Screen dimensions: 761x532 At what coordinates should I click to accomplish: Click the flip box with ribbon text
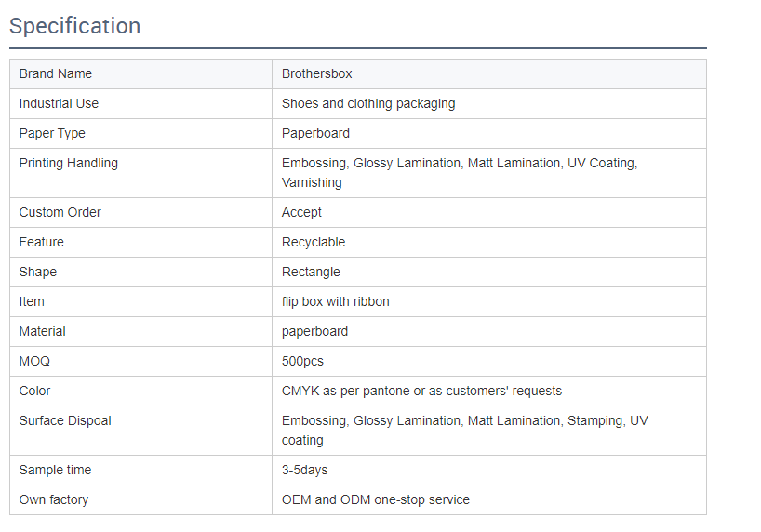pos(336,301)
